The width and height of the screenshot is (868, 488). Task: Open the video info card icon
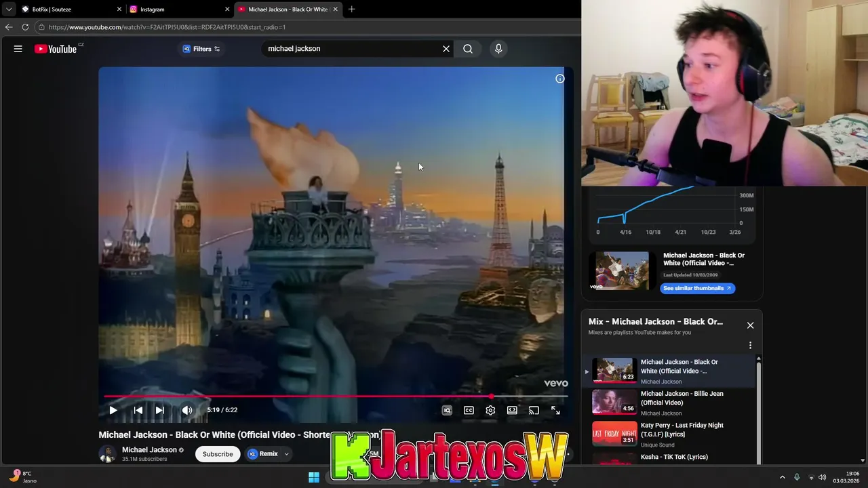point(560,79)
